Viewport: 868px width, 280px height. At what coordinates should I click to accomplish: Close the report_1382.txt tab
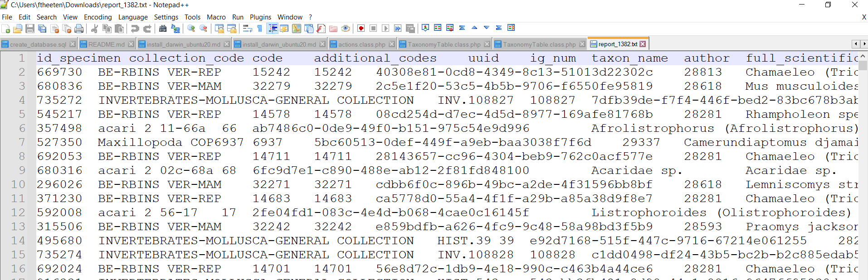[x=643, y=44]
